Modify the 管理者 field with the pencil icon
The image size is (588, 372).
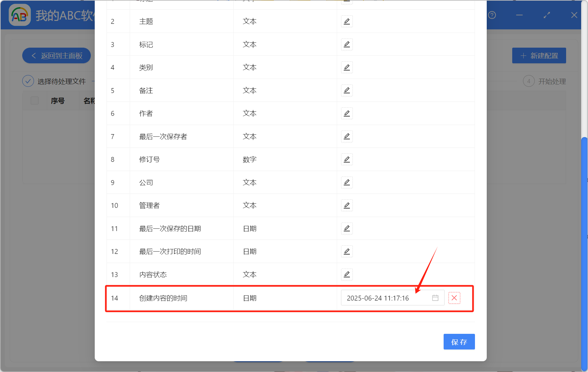click(347, 205)
